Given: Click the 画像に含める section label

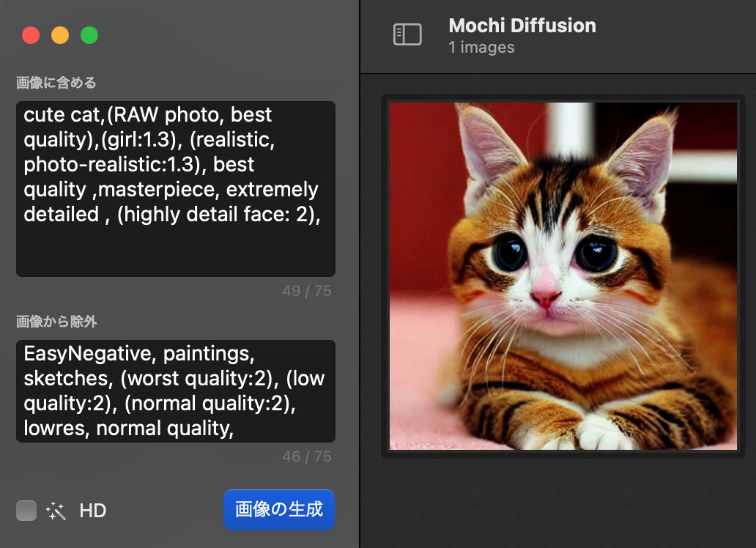Looking at the screenshot, I should [56, 83].
